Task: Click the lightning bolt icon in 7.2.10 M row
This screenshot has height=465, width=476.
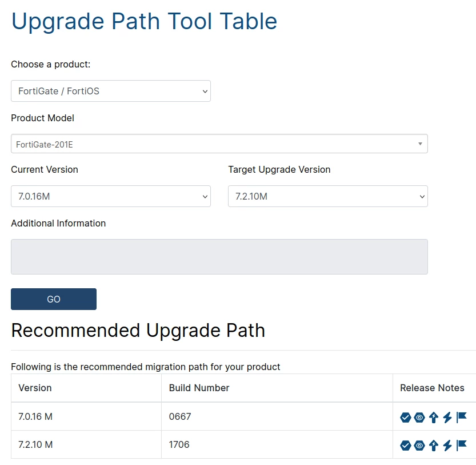Action: [447, 446]
